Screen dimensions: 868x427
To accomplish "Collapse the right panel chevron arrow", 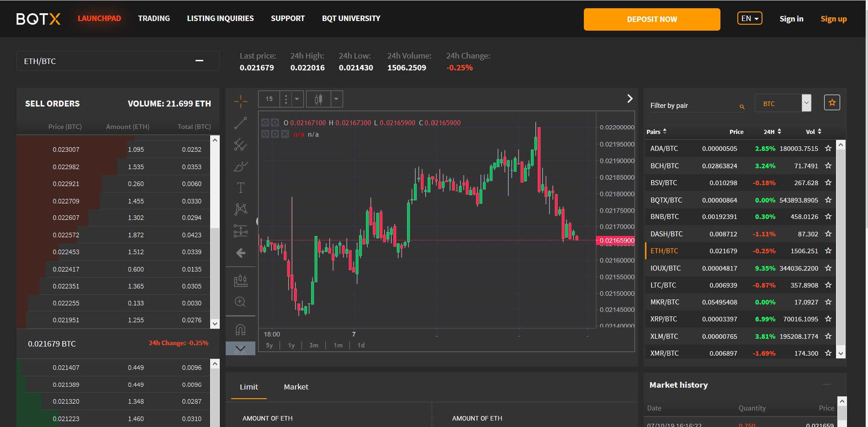I will click(630, 98).
